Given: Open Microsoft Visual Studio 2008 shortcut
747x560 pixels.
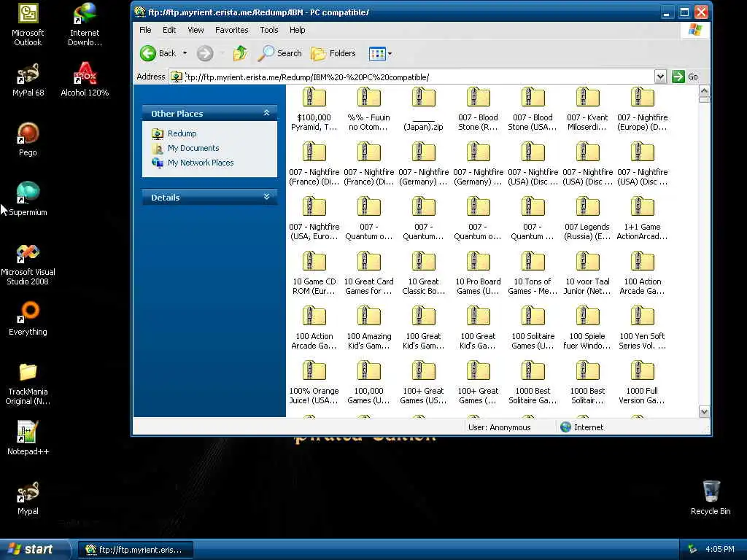Looking at the screenshot, I should coord(28,264).
